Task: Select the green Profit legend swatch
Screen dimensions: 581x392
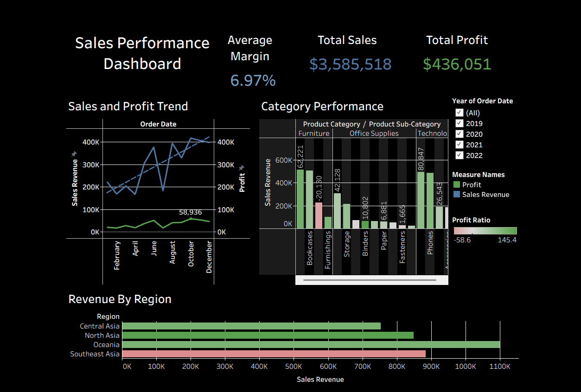Action: pos(457,184)
